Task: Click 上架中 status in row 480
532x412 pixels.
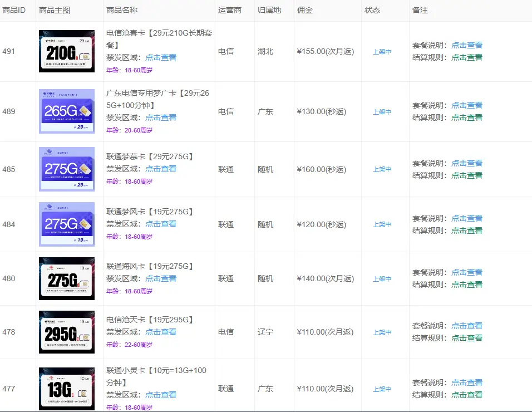Action: tap(382, 278)
